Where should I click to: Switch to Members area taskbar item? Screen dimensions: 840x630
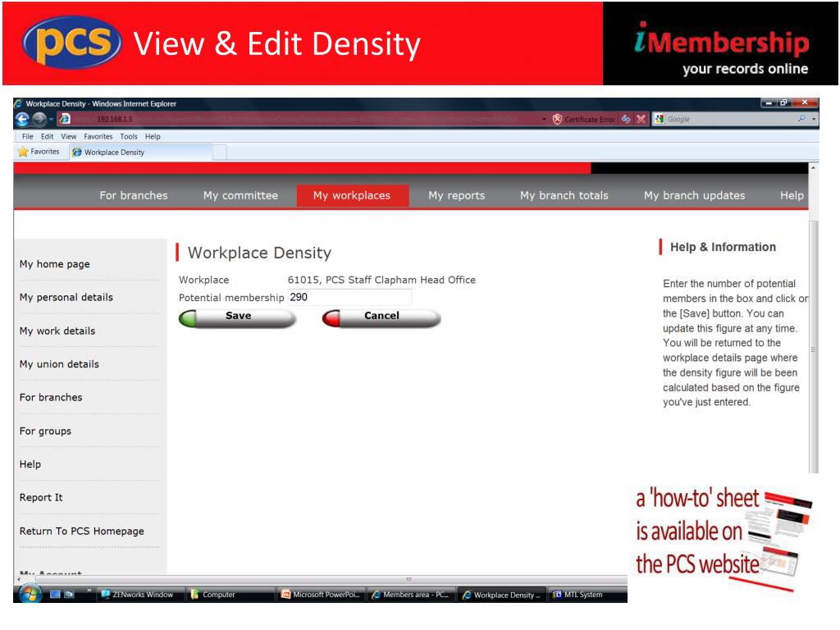411,595
